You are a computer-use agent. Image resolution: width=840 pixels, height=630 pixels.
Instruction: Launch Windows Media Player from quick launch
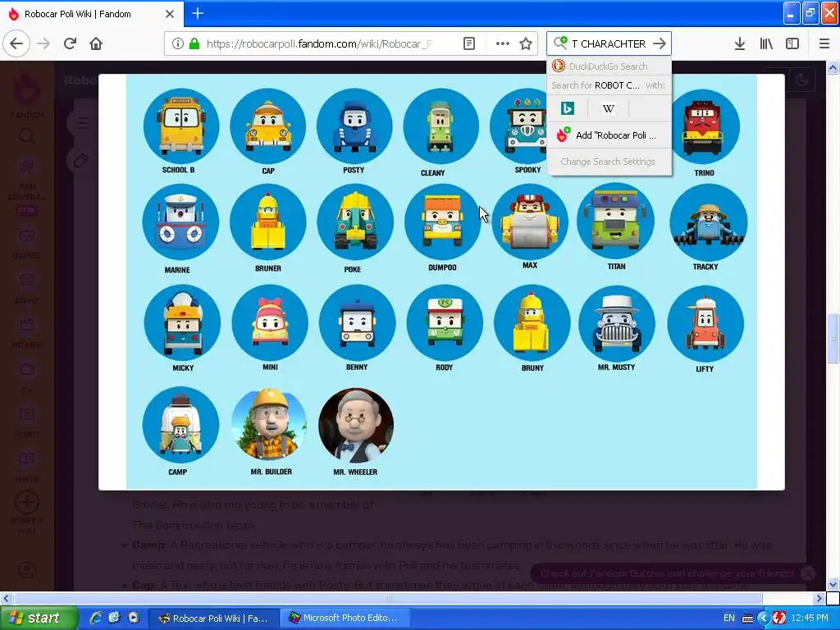coord(134,618)
